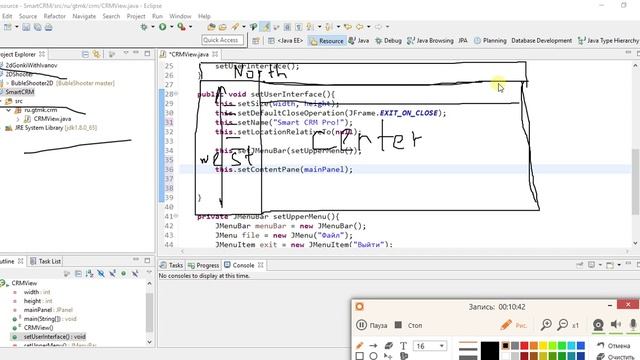Viewport: 640px width, 360px height.
Task: Switch to the Resource perspective
Action: pos(327,40)
